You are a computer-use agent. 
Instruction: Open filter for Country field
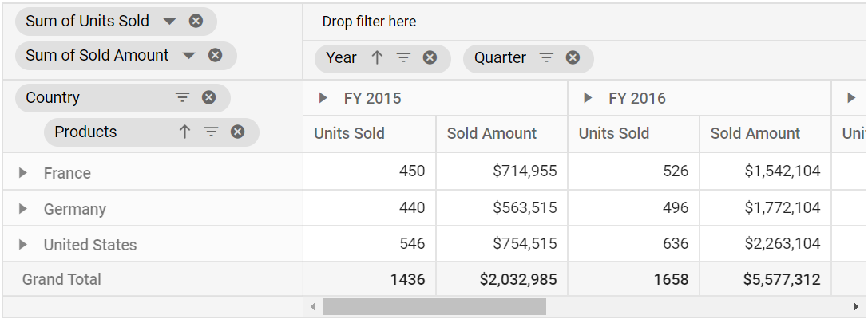pyautogui.click(x=182, y=98)
